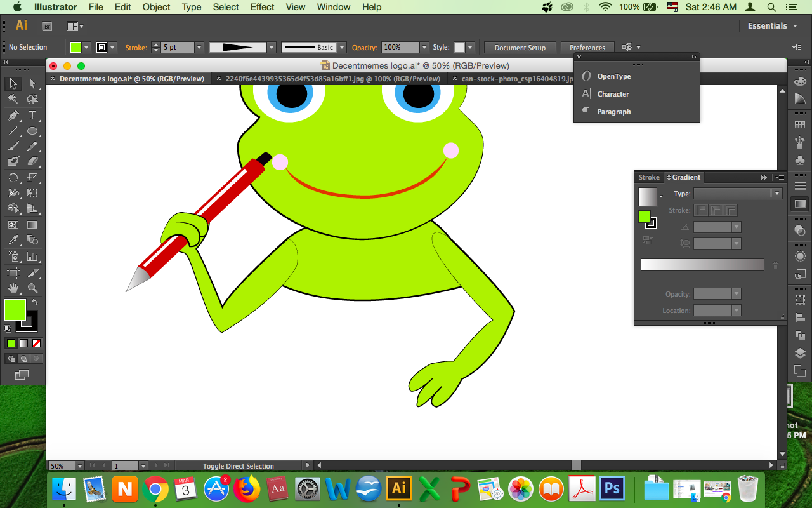Select the Magic Wand tool
Viewport: 812px width, 508px height.
coord(13,100)
